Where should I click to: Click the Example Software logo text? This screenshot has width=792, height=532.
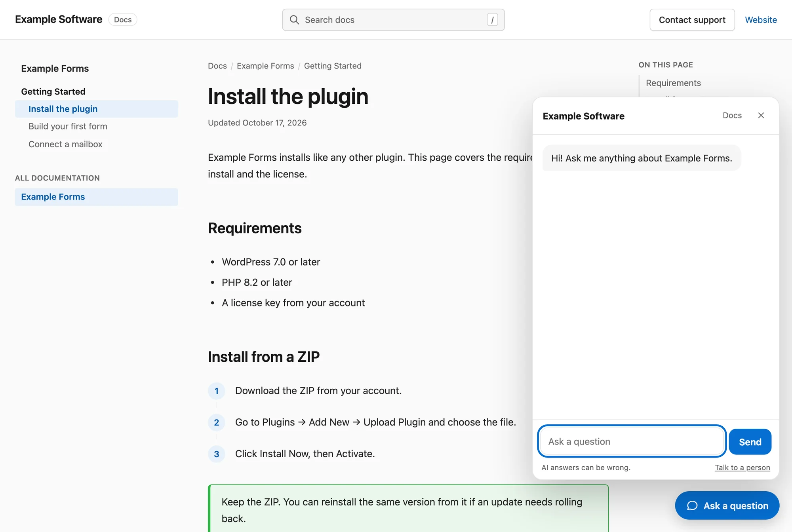click(x=59, y=19)
